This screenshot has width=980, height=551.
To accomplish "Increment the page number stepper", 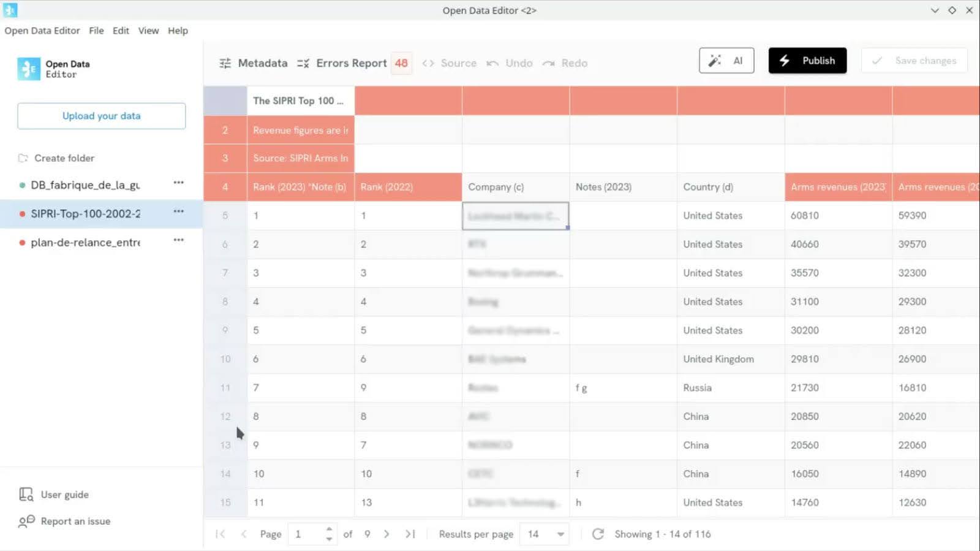I will pyautogui.click(x=329, y=529).
